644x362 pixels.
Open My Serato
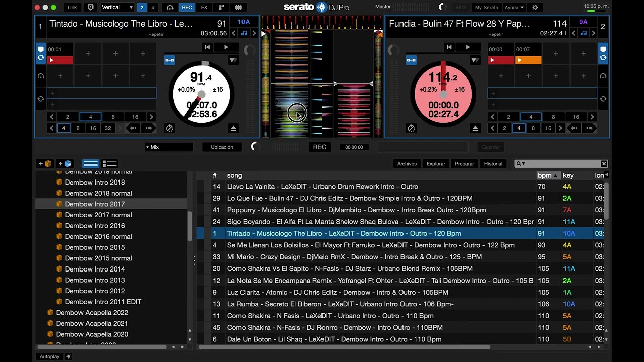tap(486, 7)
